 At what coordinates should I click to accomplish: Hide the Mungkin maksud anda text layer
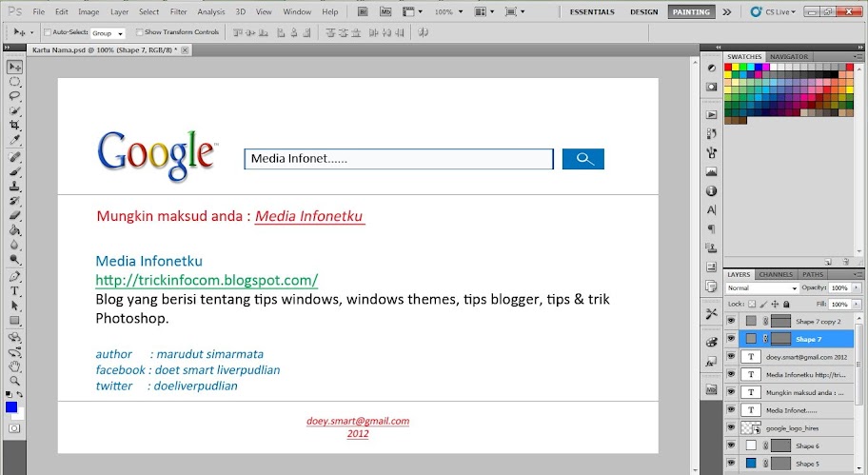[731, 391]
